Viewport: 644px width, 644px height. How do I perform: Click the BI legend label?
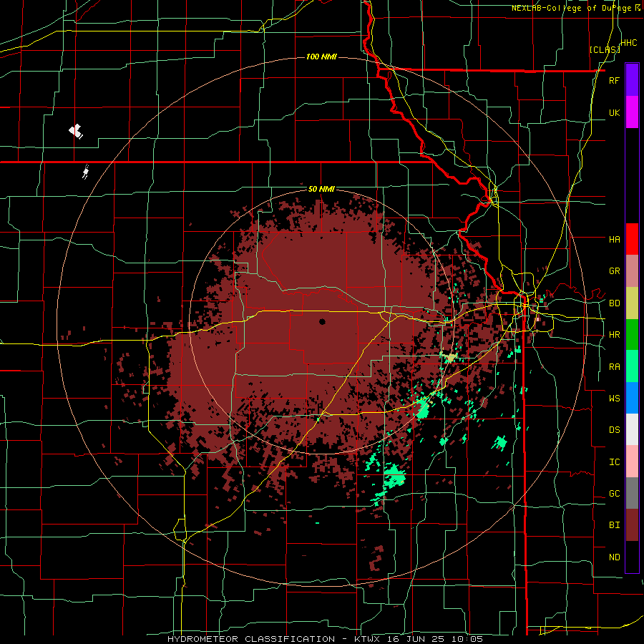(614, 525)
